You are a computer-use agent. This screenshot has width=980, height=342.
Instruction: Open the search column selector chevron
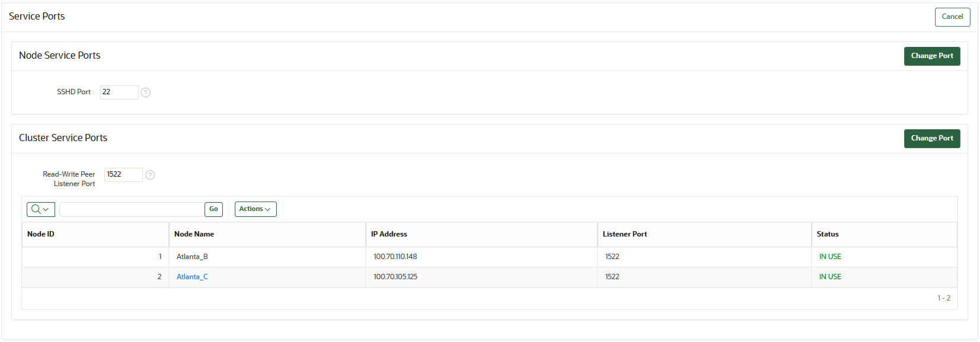46,209
